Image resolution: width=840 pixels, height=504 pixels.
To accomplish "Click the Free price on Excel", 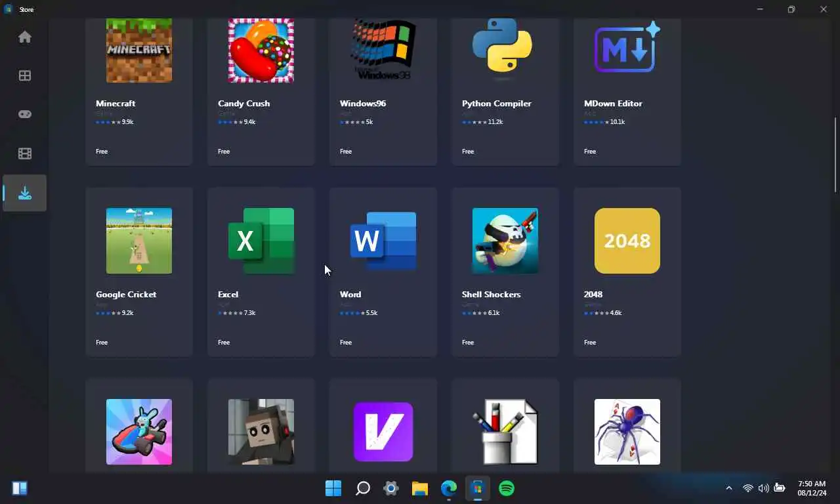I will pos(224,343).
